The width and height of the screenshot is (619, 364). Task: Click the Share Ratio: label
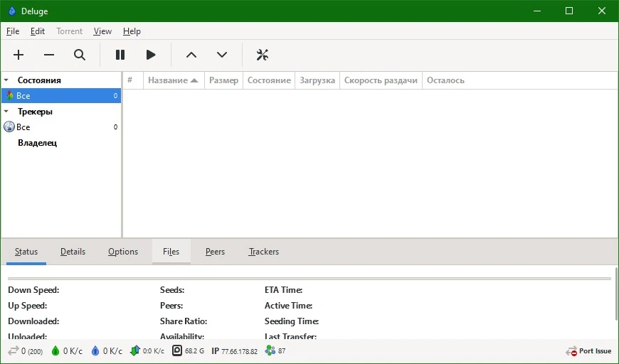pos(184,321)
